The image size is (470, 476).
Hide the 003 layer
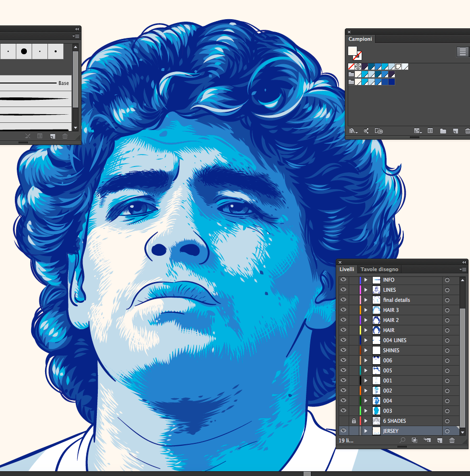(343, 410)
